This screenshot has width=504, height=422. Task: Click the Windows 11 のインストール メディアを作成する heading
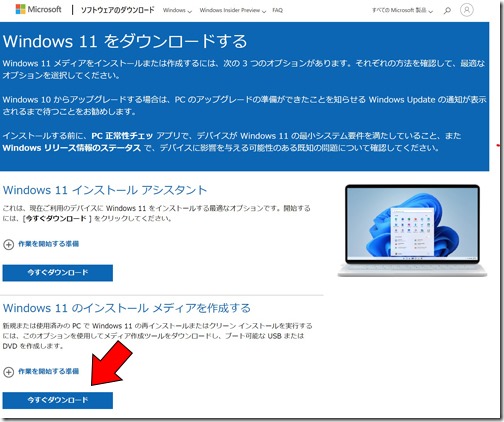[127, 308]
